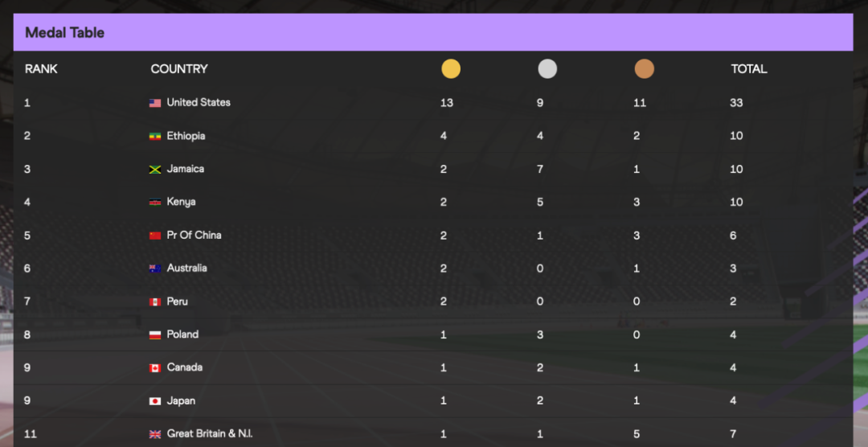The image size is (868, 447).
Task: Click the United States flag icon
Action: click(155, 103)
